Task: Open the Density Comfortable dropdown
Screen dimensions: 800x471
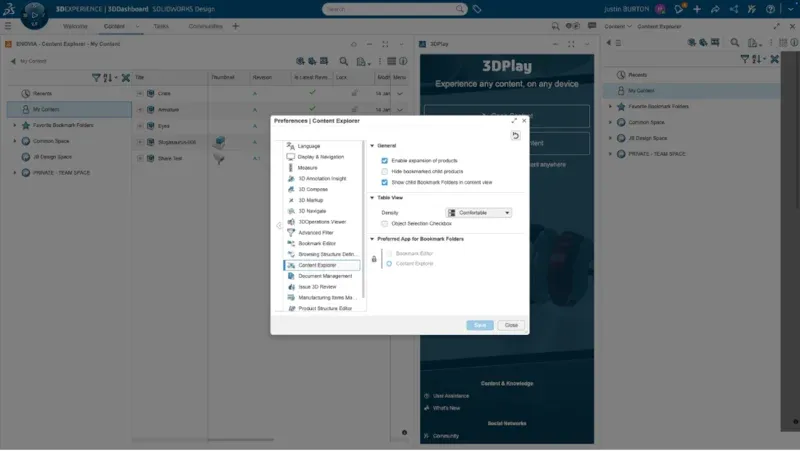Action: [x=479, y=213]
